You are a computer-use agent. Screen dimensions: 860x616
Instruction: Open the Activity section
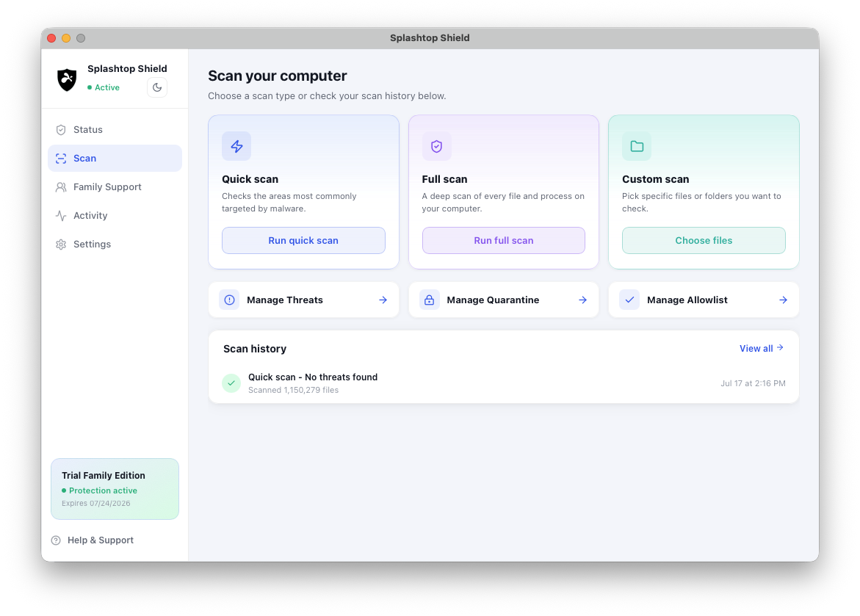point(115,216)
